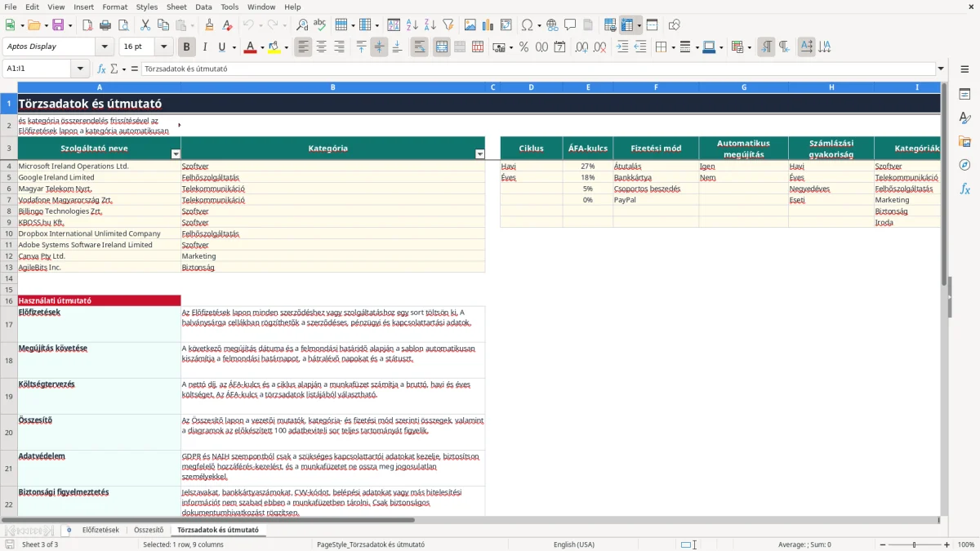Switch to the Összesítő sheet tab
Image resolution: width=980 pixels, height=551 pixels.
coord(149,530)
